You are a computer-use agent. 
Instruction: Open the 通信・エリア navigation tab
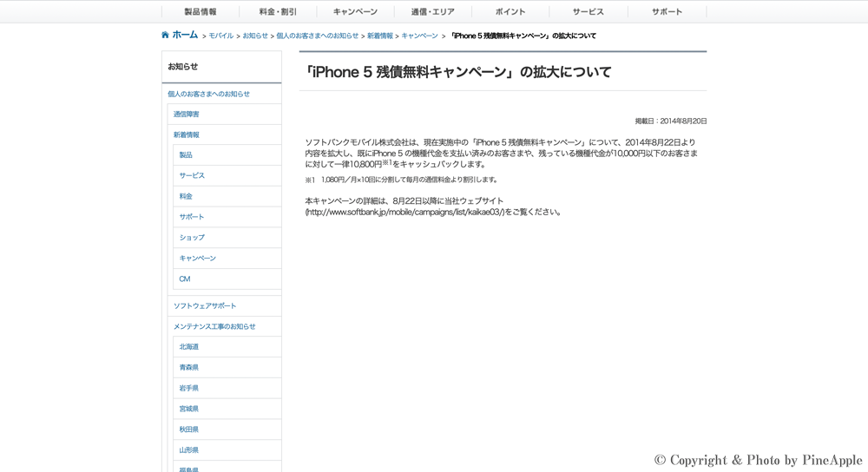(x=432, y=12)
